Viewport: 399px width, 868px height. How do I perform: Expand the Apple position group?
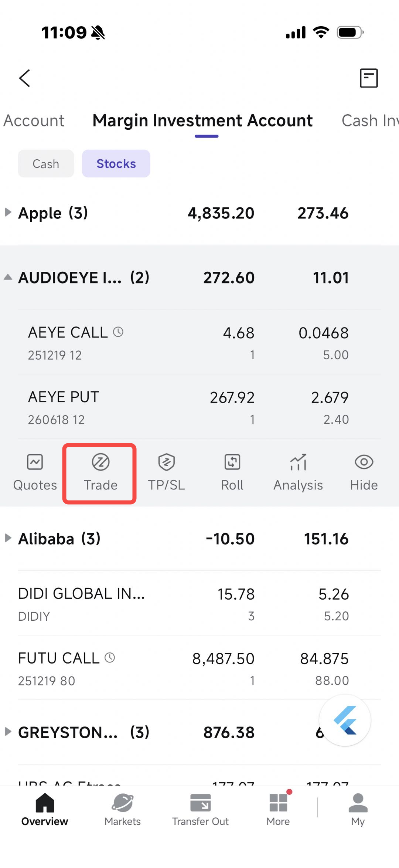[x=8, y=213]
